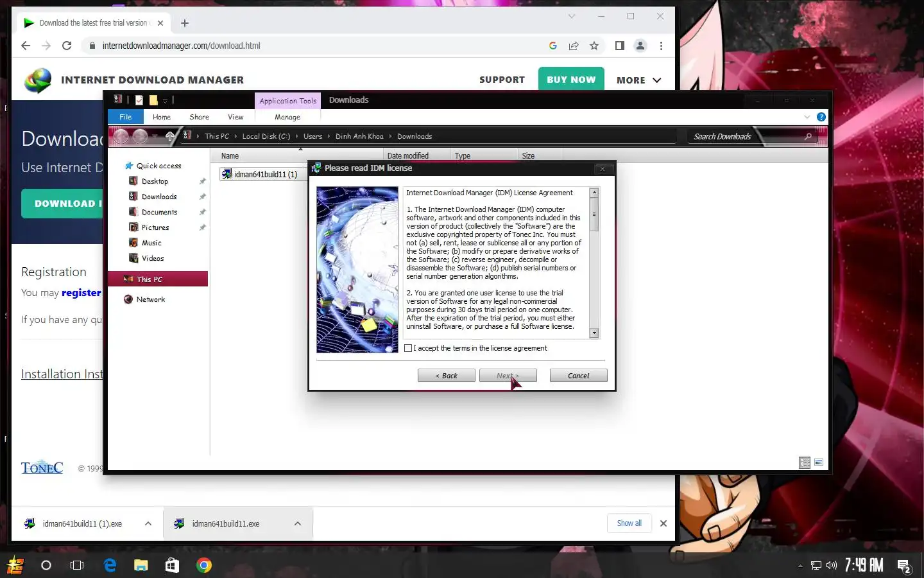Click Dinh Anh Khoa in breadcrumb

pos(359,136)
